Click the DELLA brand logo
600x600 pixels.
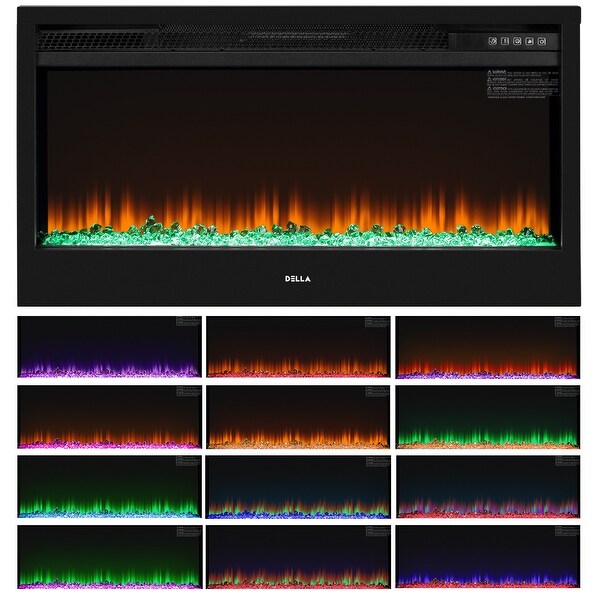[x=298, y=279]
